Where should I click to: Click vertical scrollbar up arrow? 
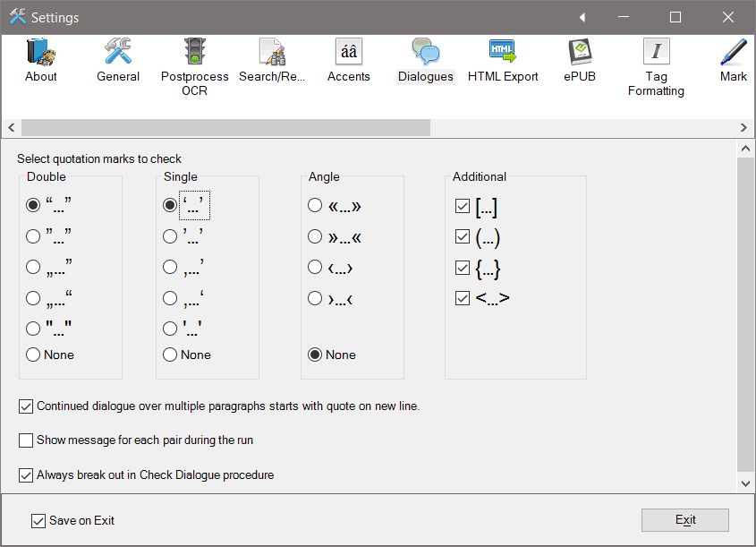[x=745, y=149]
